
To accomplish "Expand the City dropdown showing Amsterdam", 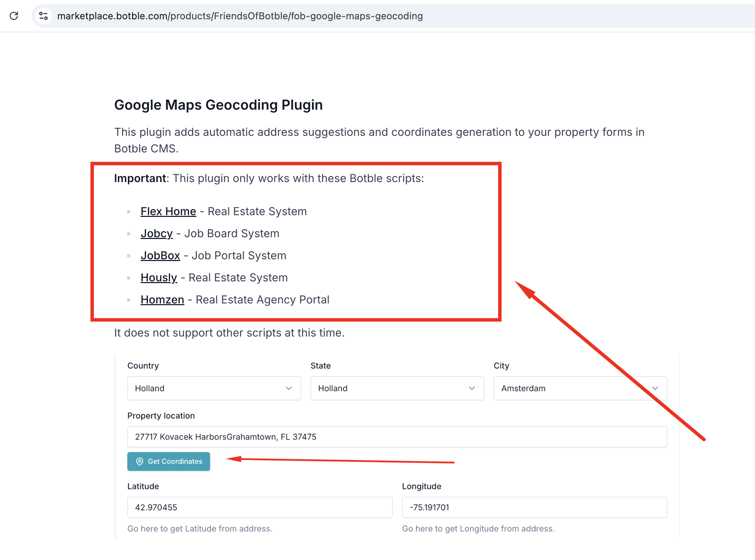I will coord(580,388).
